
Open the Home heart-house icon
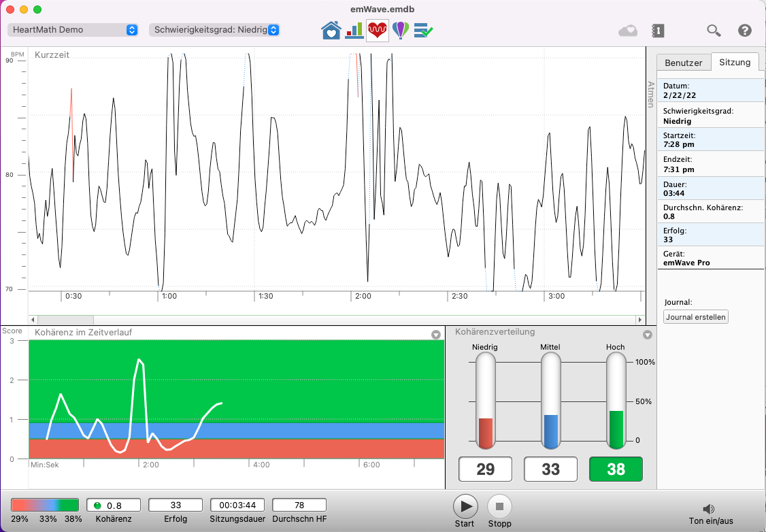(x=331, y=31)
